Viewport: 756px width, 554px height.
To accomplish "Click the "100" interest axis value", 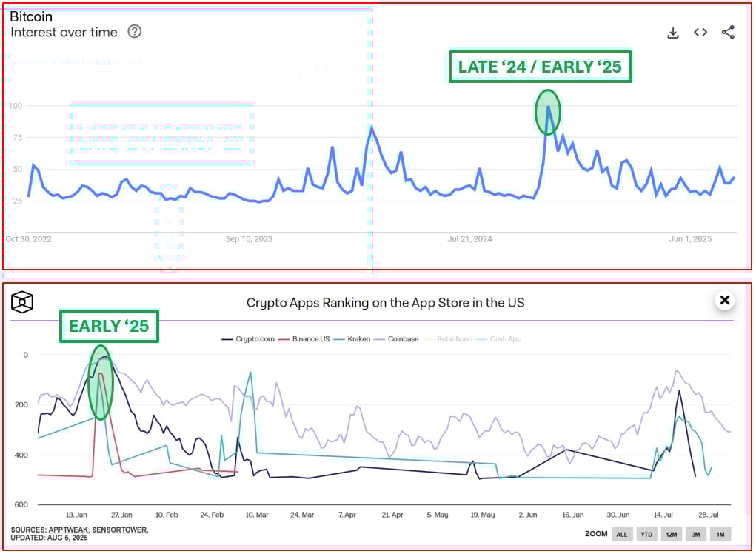I will (x=16, y=106).
